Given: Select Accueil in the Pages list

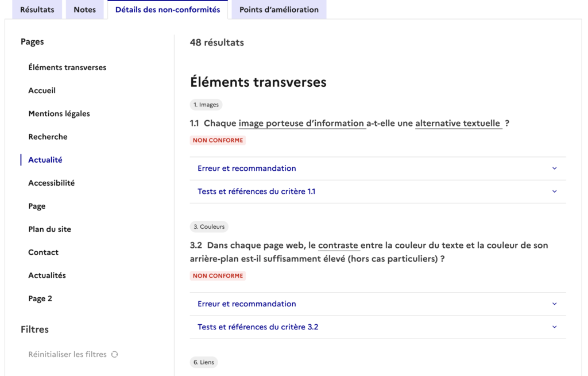Looking at the screenshot, I should click(42, 90).
